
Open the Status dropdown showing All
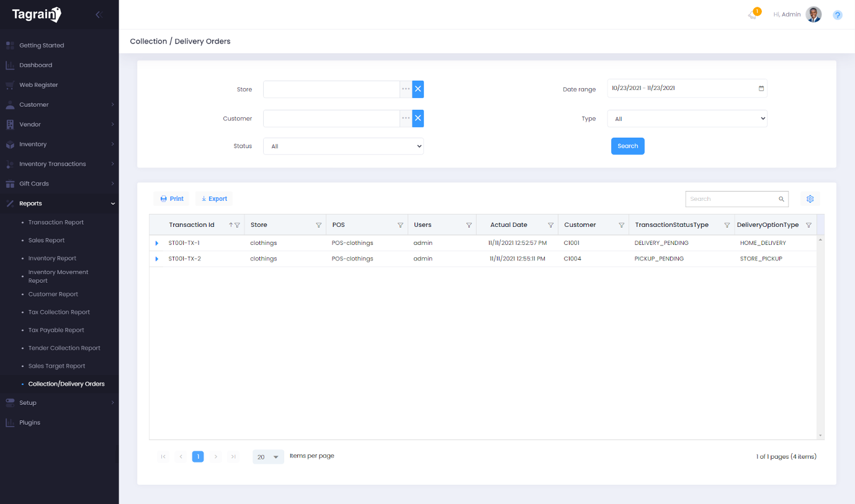click(343, 146)
